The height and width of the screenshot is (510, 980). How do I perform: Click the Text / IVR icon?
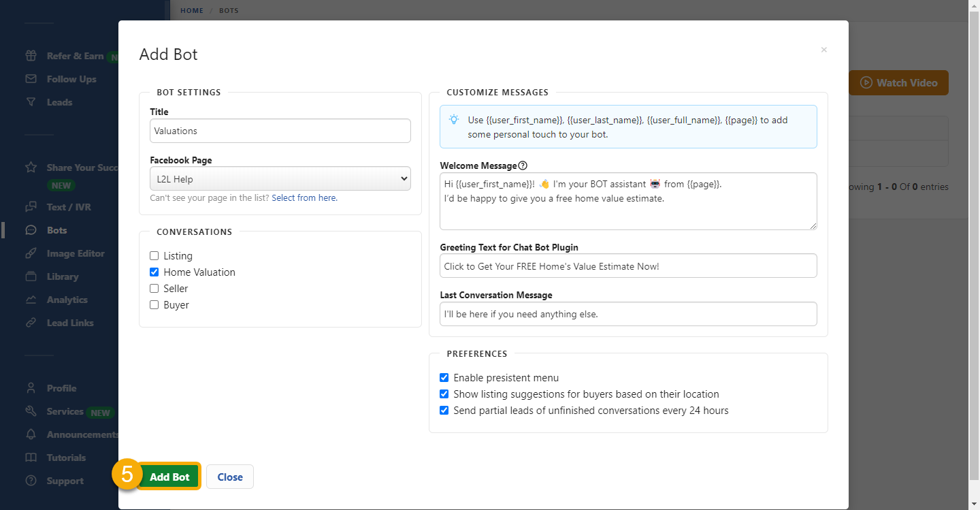(x=31, y=206)
